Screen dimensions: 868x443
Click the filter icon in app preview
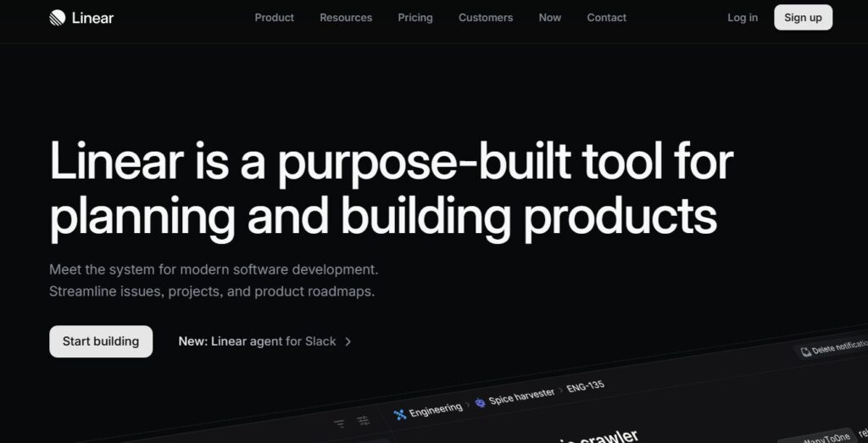tap(339, 424)
